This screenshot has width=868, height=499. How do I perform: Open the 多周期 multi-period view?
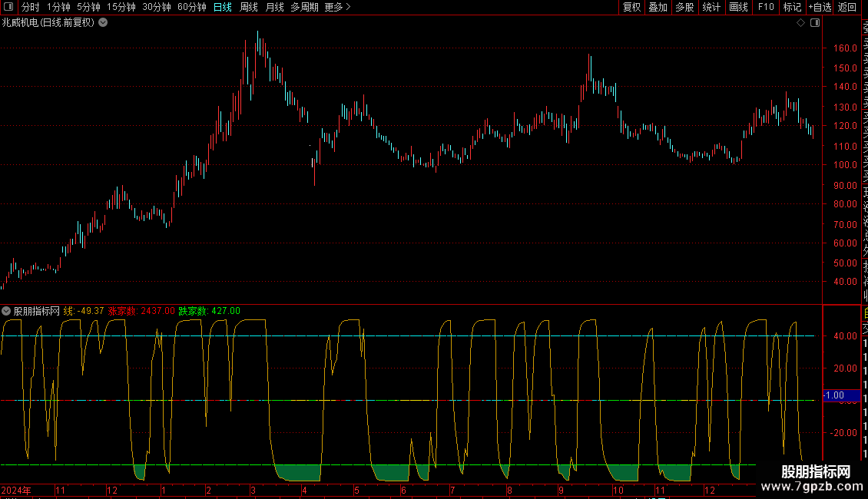click(304, 7)
